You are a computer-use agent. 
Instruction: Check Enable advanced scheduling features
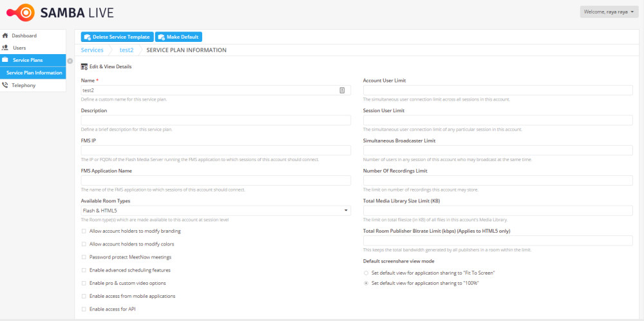84,271
